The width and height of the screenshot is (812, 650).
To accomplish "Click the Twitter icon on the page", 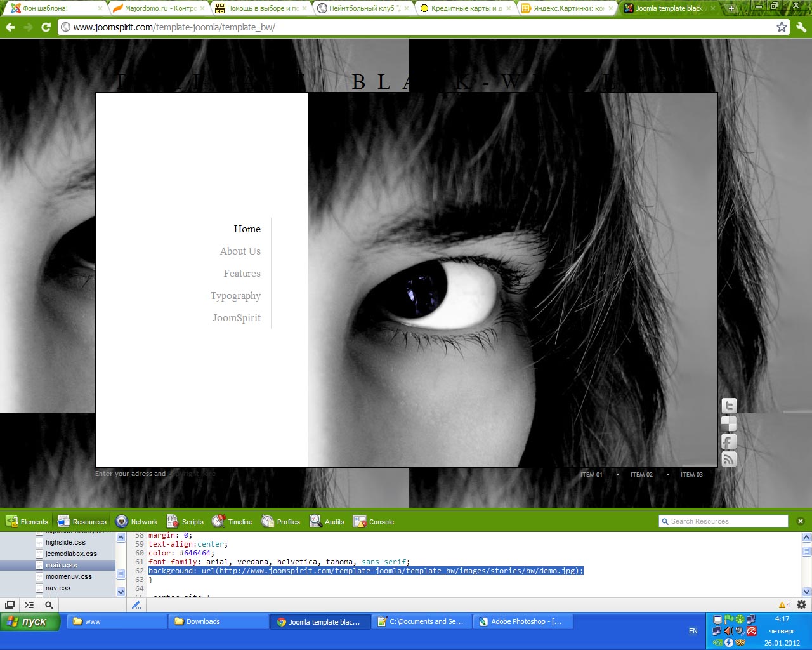I will 729,406.
